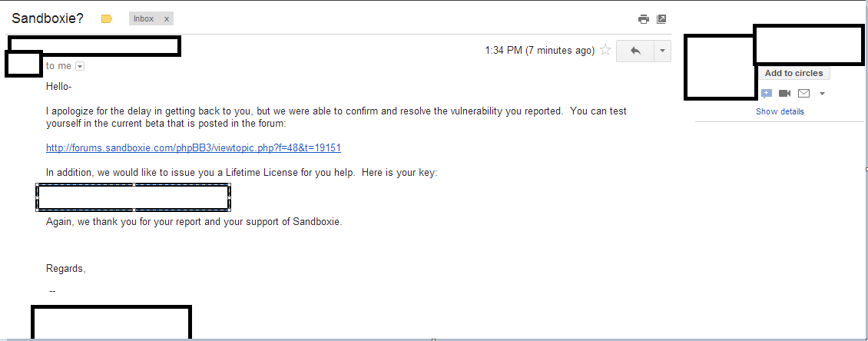This screenshot has width=868, height=341.
Task: Remove the Inbox label with x
Action: 167,18
